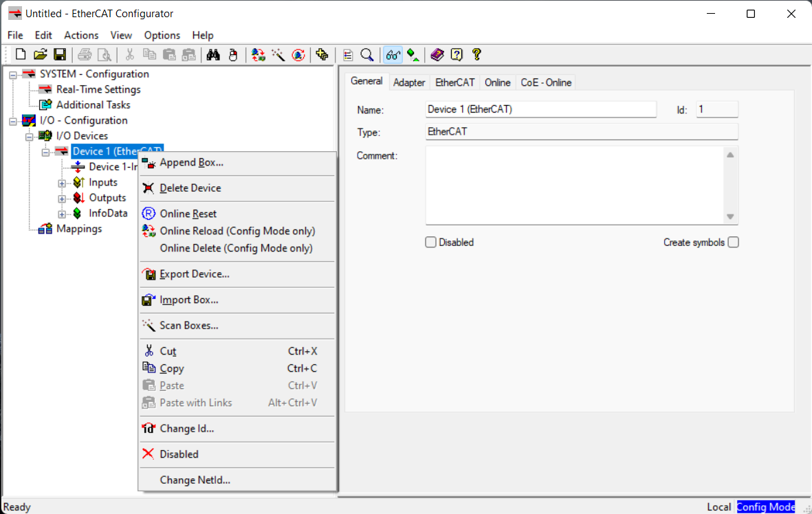The image size is (812, 514).
Task: Click the Open folder toolbar icon
Action: coord(40,54)
